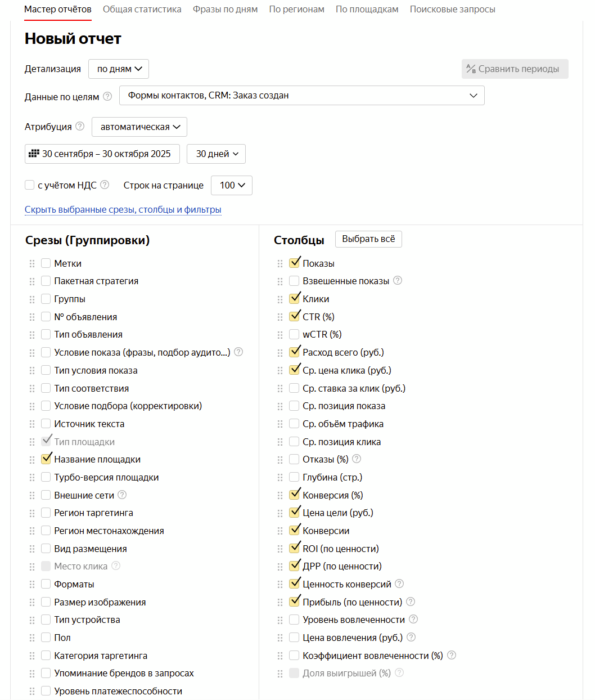Show help for Ценность конверсий

pos(399,584)
